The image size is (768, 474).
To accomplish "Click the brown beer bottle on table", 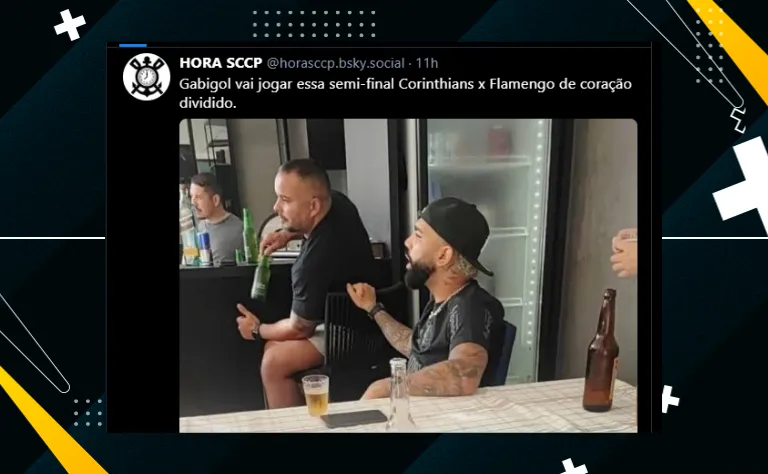I will coord(600,351).
